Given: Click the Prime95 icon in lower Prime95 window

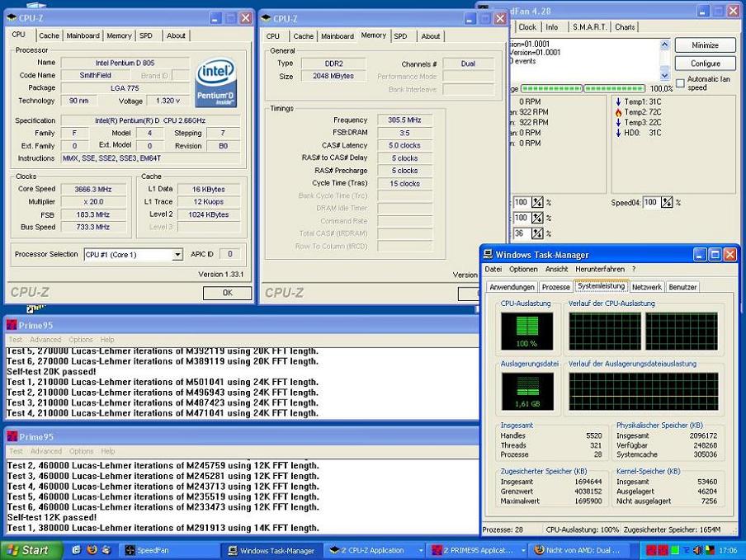Looking at the screenshot, I should click(x=12, y=436).
